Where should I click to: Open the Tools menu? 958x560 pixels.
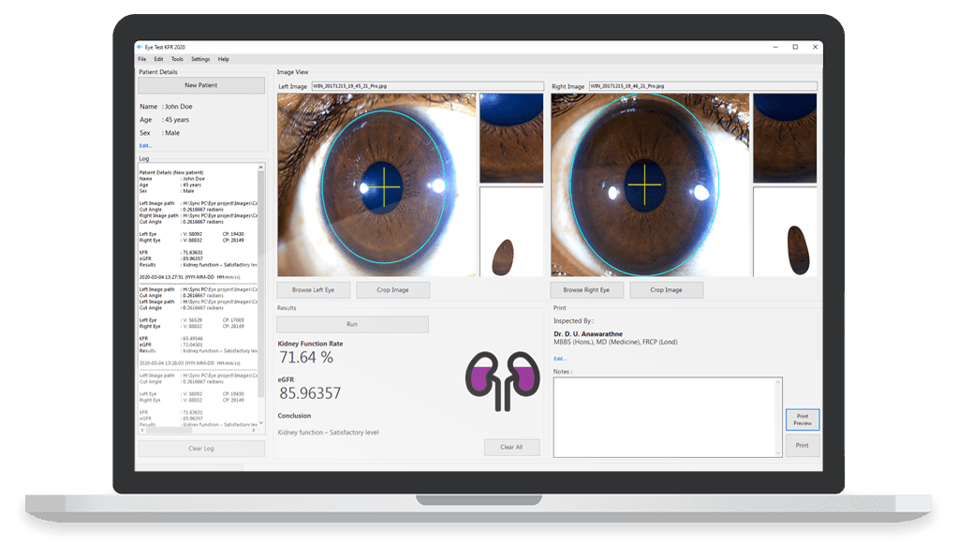point(177,59)
